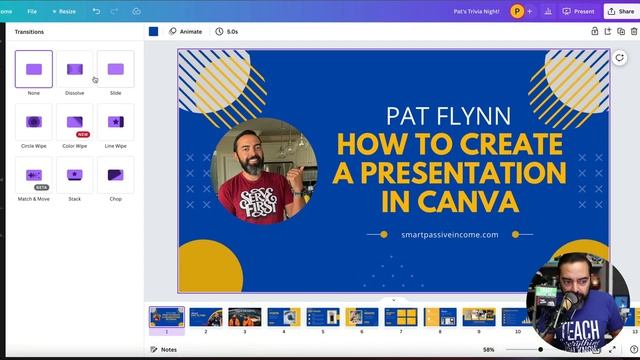Open the Notes panel
Screen dimensions: 640x360
click(x=164, y=350)
